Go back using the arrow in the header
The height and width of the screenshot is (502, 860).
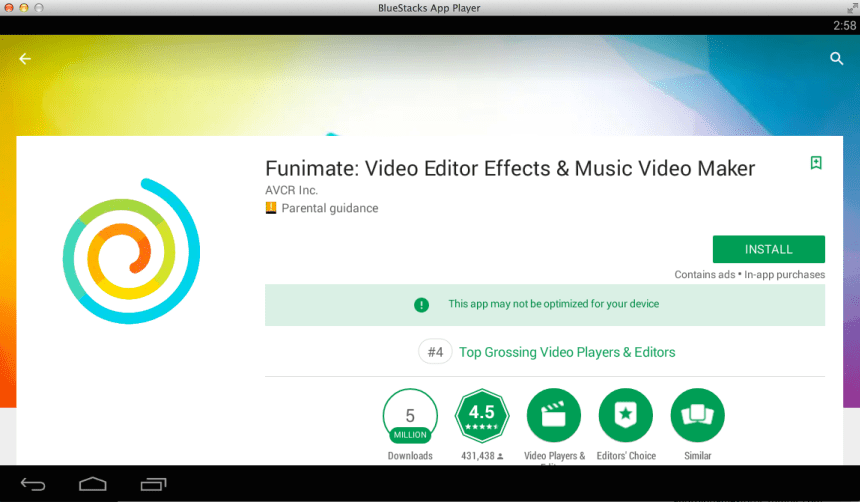[x=25, y=59]
